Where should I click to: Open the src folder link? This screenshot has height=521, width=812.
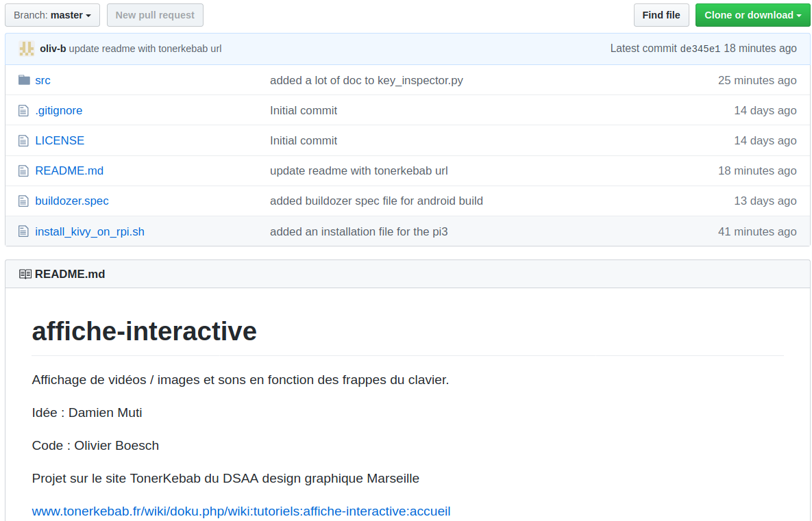coord(42,80)
